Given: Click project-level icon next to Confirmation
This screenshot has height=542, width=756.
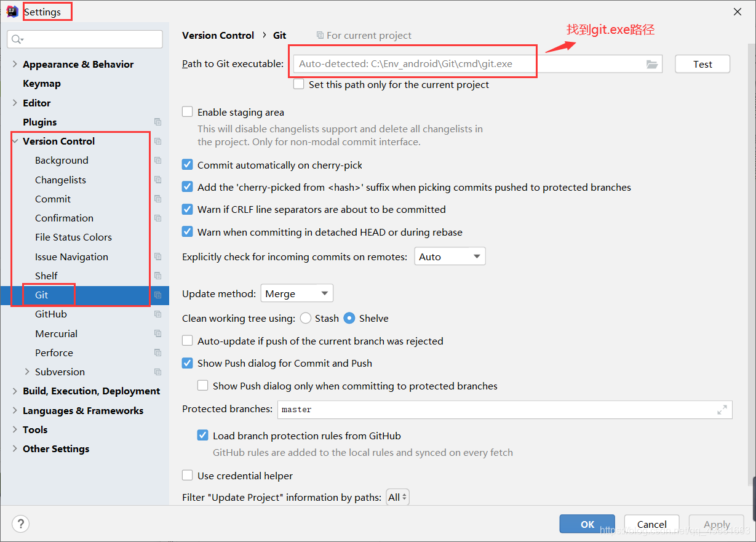Looking at the screenshot, I should [x=157, y=218].
